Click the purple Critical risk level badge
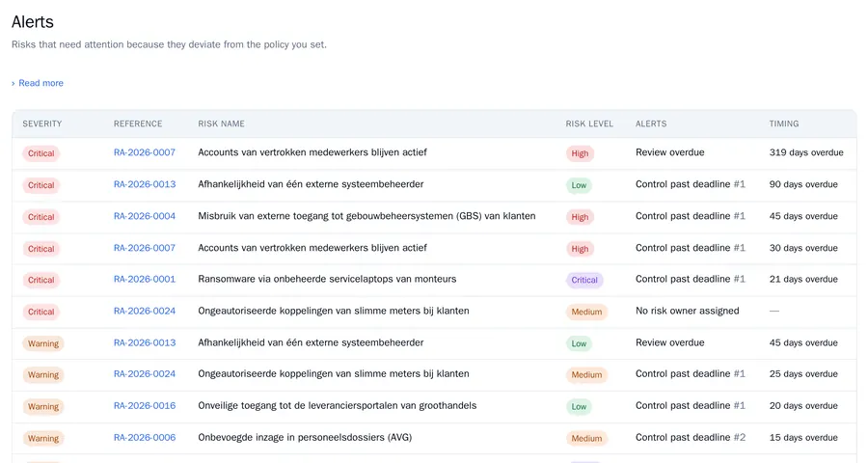The height and width of the screenshot is (463, 868). click(584, 281)
